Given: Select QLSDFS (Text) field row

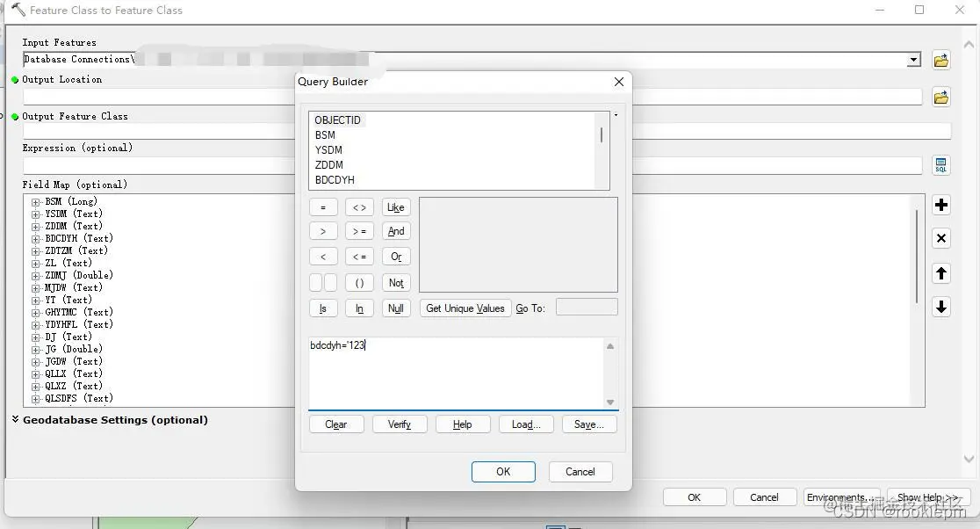Looking at the screenshot, I should point(79,398).
